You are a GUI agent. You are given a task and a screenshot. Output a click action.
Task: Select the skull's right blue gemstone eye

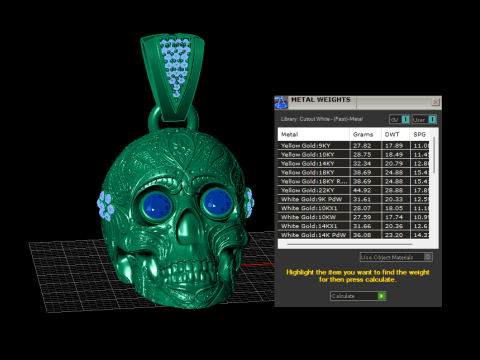[218, 203]
